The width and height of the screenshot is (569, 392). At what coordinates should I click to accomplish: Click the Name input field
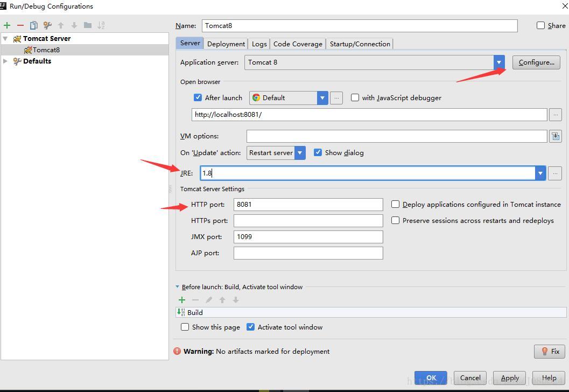[x=360, y=26]
